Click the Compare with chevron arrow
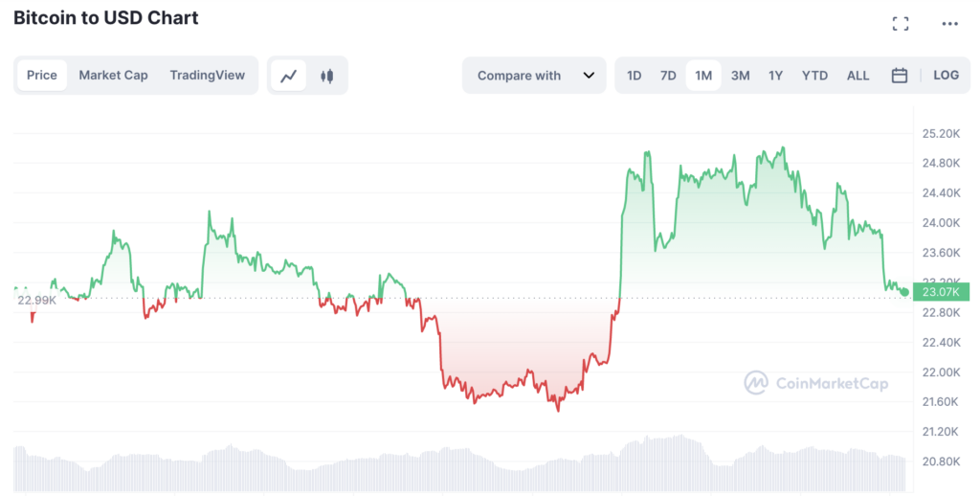 (589, 76)
